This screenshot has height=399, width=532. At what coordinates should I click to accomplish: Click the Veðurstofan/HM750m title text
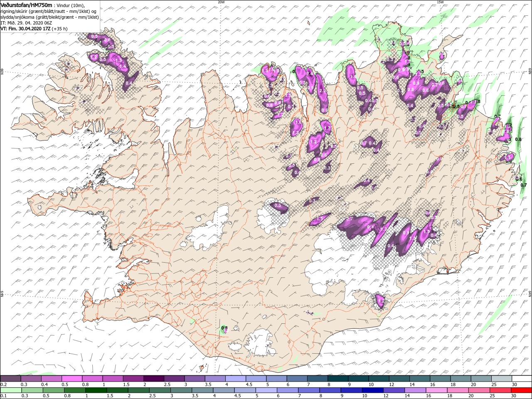pyautogui.click(x=26, y=5)
